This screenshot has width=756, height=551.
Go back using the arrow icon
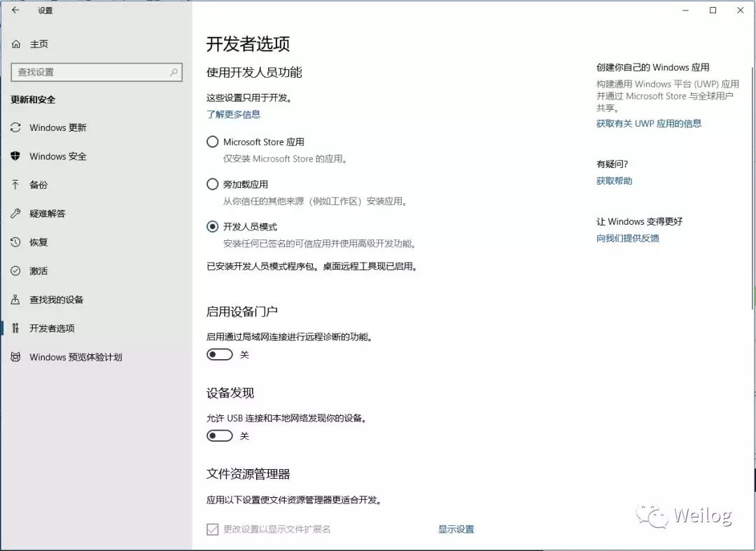tap(15, 10)
